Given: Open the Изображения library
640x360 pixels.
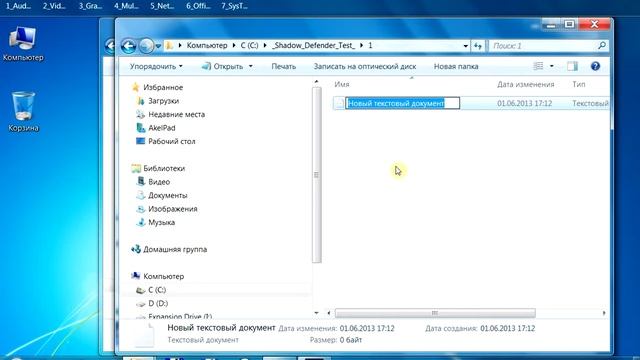Looking at the screenshot, I should [173, 209].
